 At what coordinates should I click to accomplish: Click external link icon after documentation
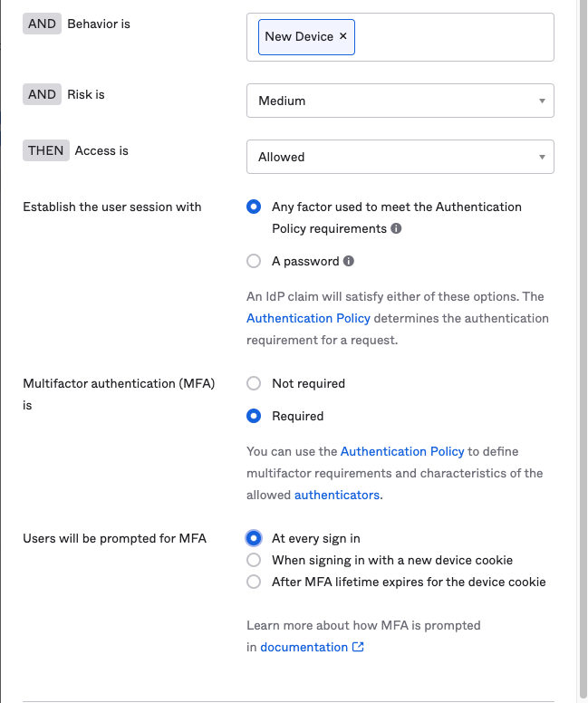[x=358, y=648]
